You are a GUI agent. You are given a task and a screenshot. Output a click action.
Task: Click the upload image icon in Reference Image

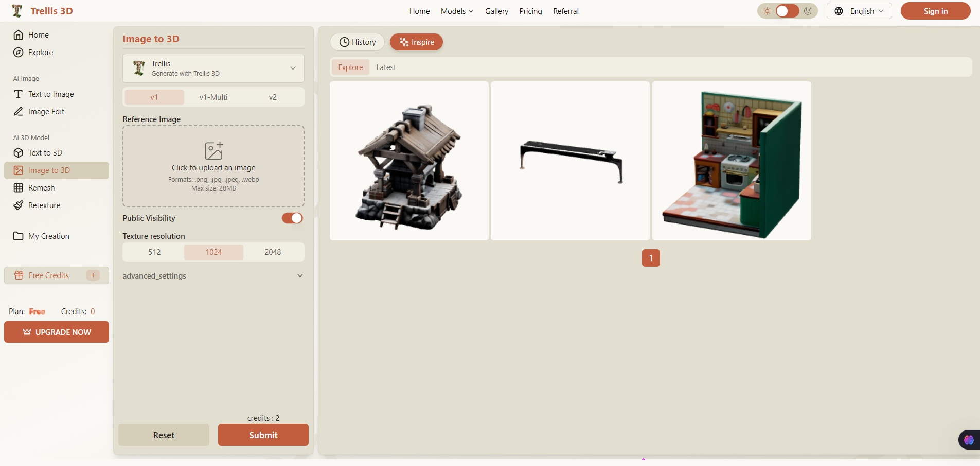(x=213, y=150)
